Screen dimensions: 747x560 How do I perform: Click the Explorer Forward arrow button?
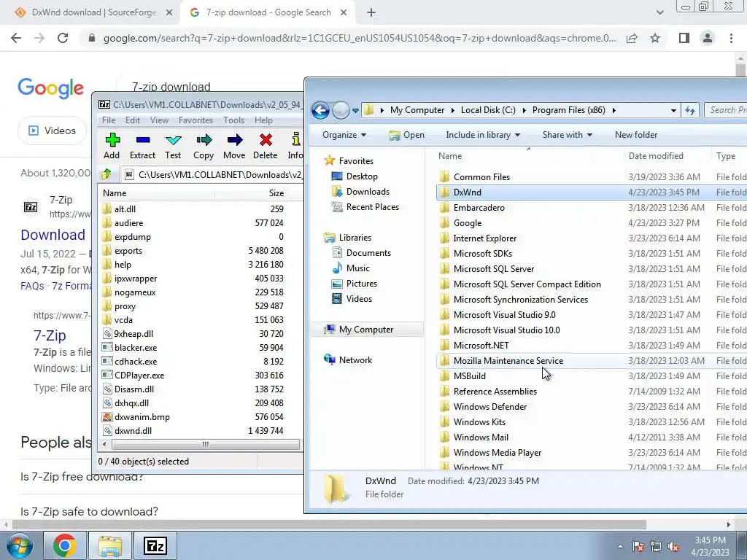point(340,111)
